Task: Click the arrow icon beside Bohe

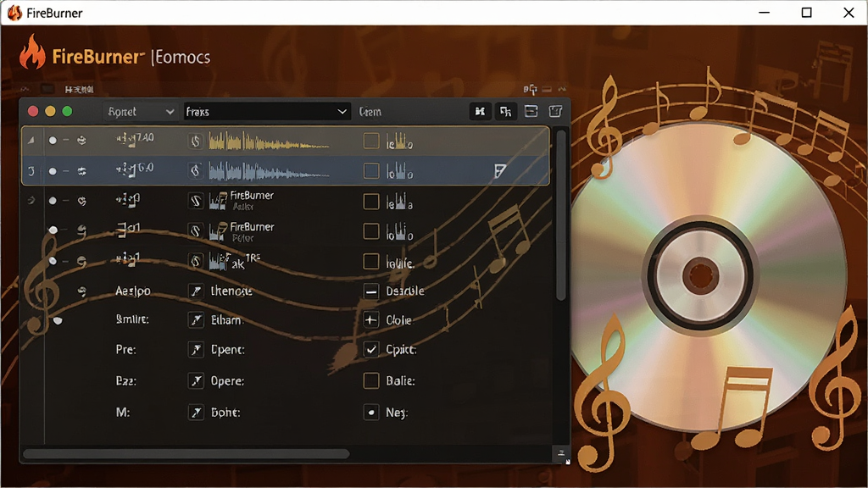Action: [x=196, y=413]
